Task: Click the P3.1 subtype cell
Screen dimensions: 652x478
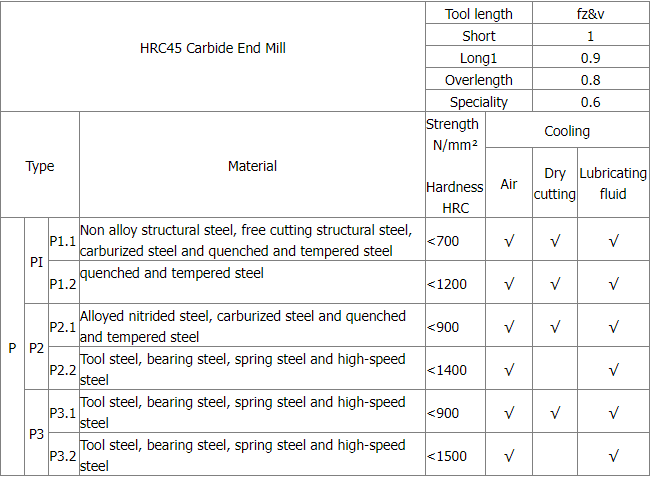Action: tap(62, 413)
